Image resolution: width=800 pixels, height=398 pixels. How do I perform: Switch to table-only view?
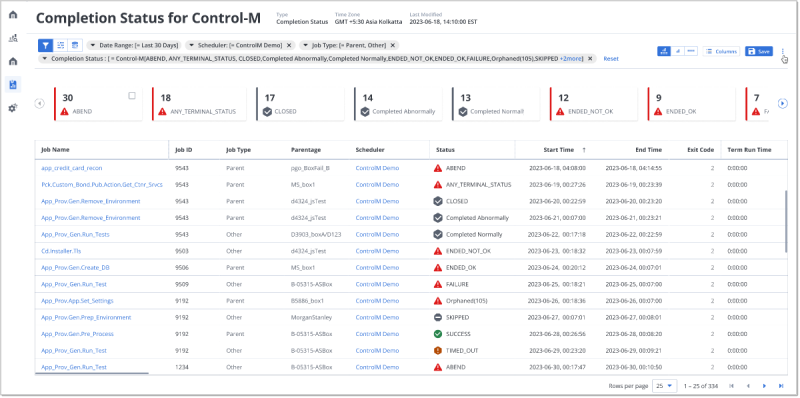[691, 51]
